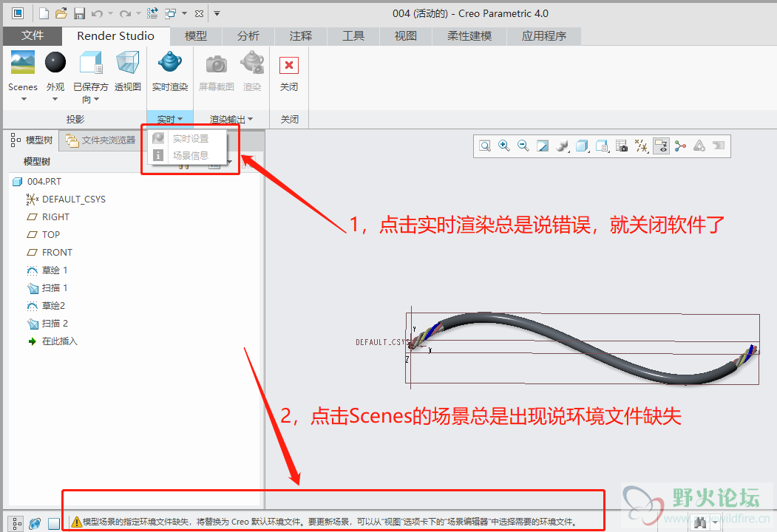The image size is (777, 532).
Task: Select the FRONT datum plane
Action: pyautogui.click(x=50, y=252)
